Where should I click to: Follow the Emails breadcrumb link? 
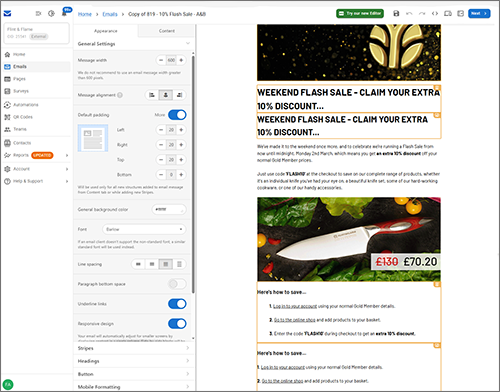point(110,14)
